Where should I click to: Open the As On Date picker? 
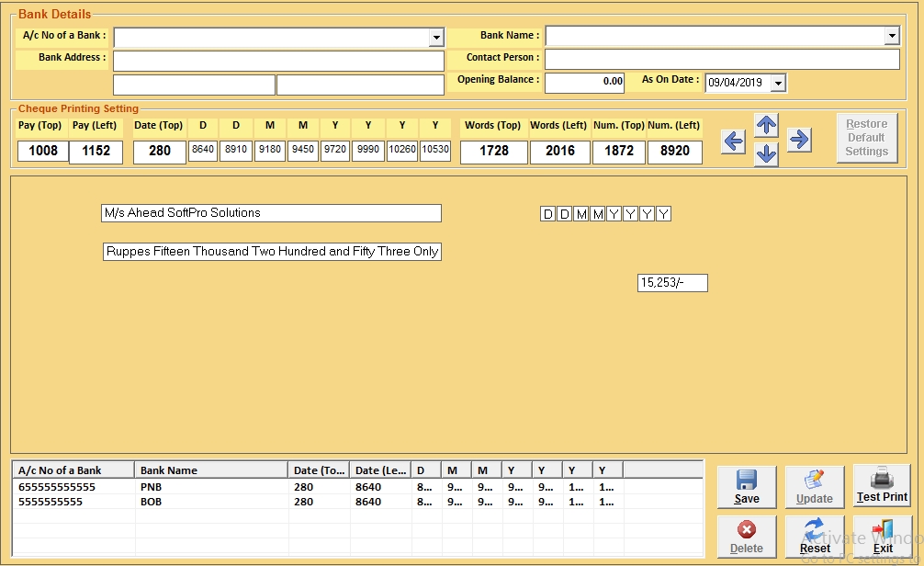pos(778,83)
